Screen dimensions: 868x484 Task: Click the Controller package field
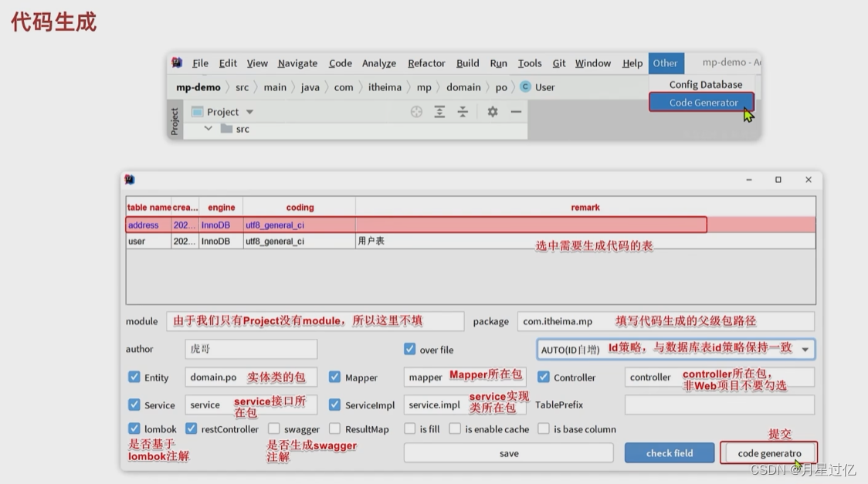(719, 377)
